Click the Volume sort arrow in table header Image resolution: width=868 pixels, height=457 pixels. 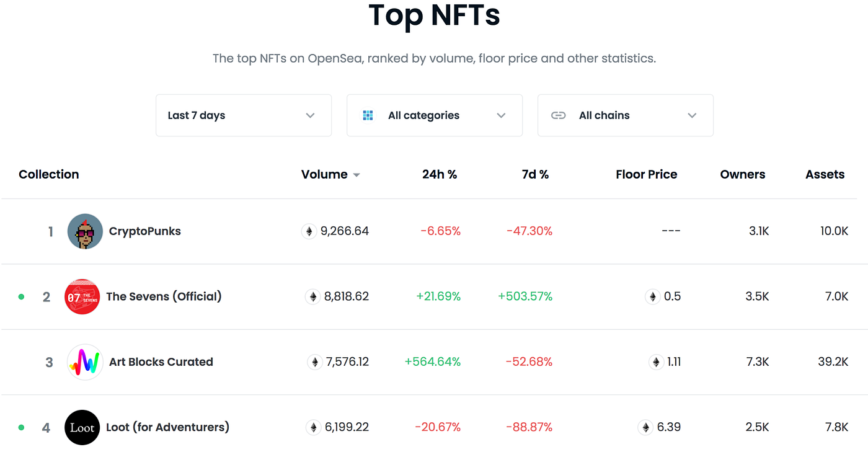click(356, 175)
